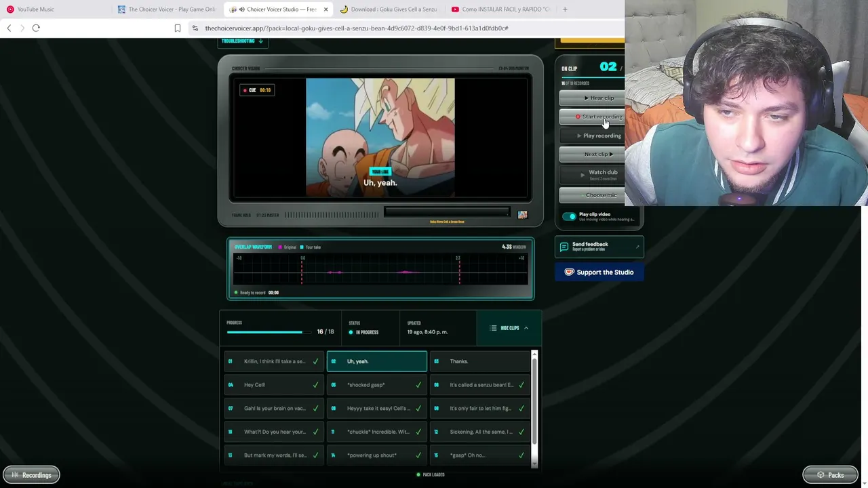Select clip 14 '*powering up shout*'

[377, 455]
